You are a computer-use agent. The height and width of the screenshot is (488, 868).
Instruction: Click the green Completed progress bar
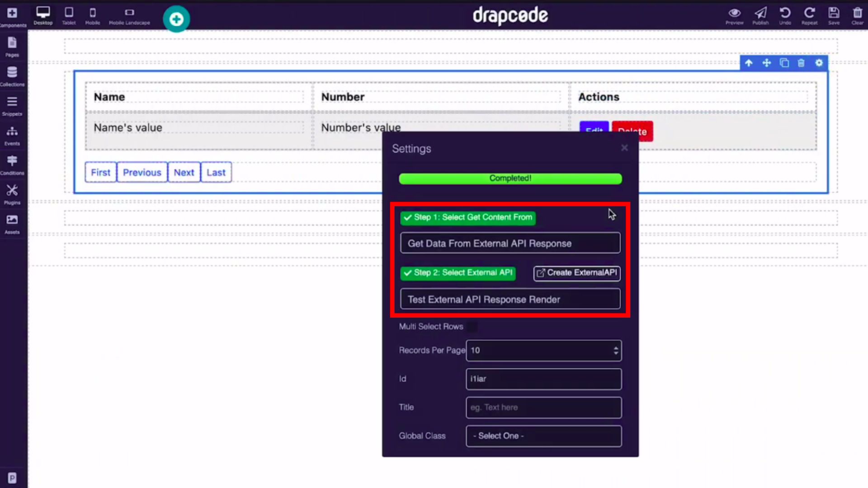click(510, 178)
